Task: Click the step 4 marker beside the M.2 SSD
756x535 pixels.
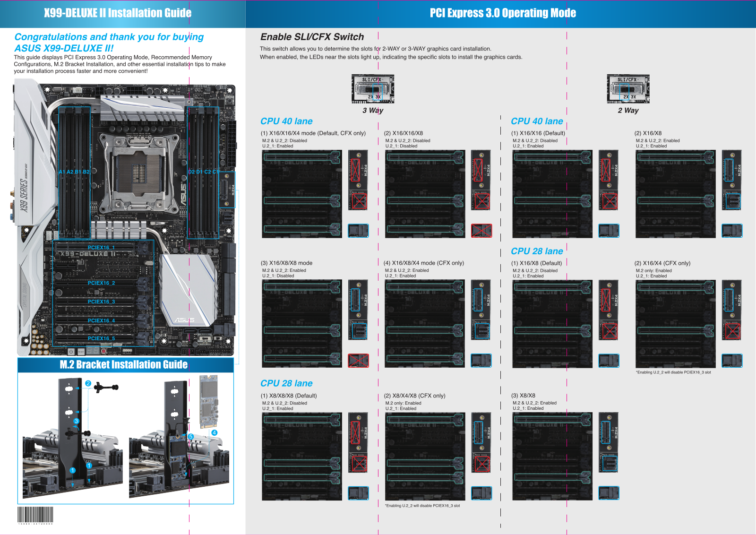Action: tap(214, 432)
